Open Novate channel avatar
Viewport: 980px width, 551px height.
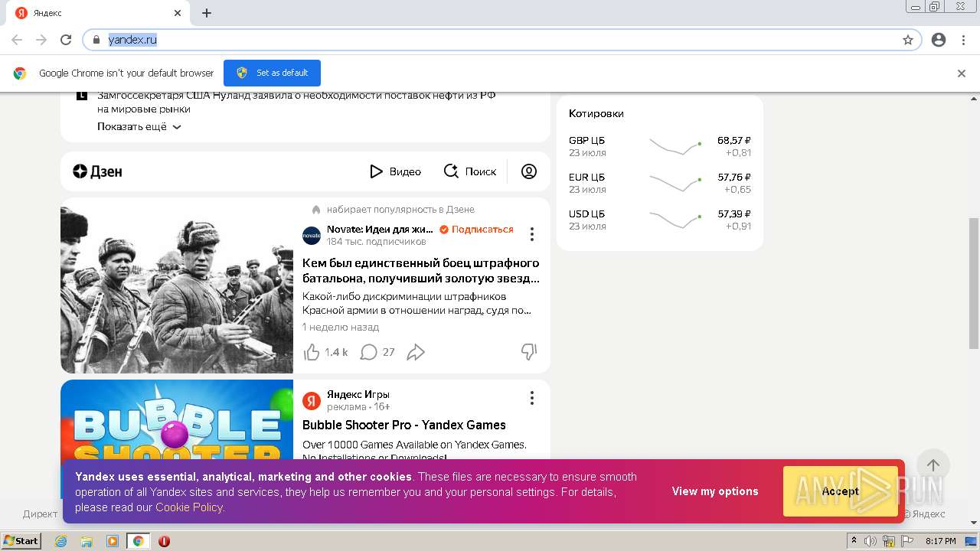click(x=312, y=236)
